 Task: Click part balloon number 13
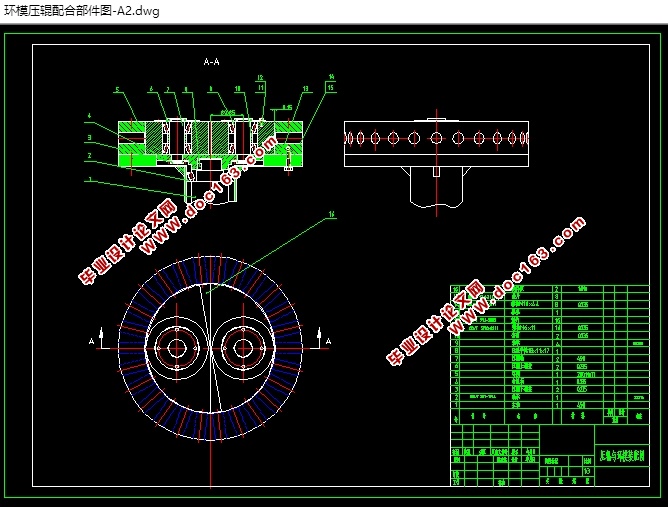(305, 89)
